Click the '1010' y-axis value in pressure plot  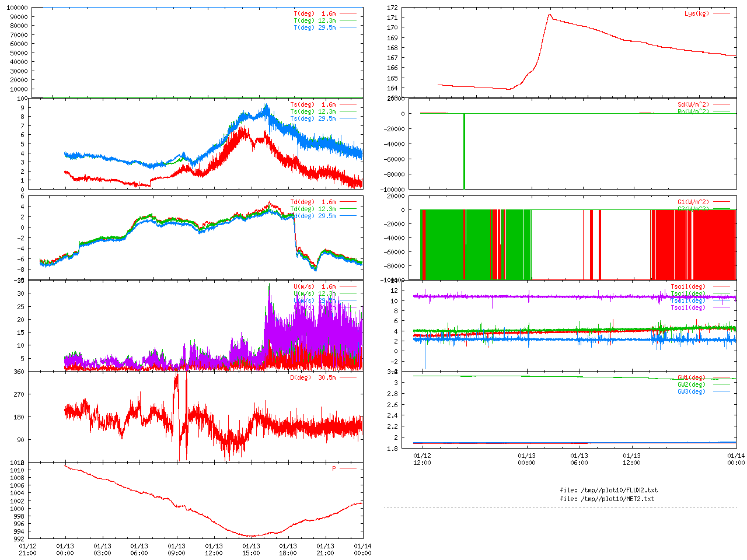tap(18, 470)
